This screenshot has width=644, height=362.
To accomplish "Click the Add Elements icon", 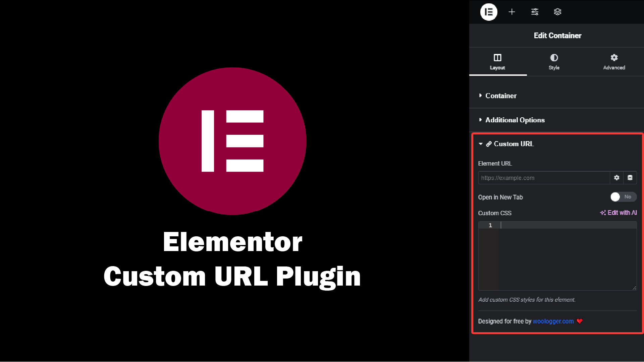I will [512, 12].
